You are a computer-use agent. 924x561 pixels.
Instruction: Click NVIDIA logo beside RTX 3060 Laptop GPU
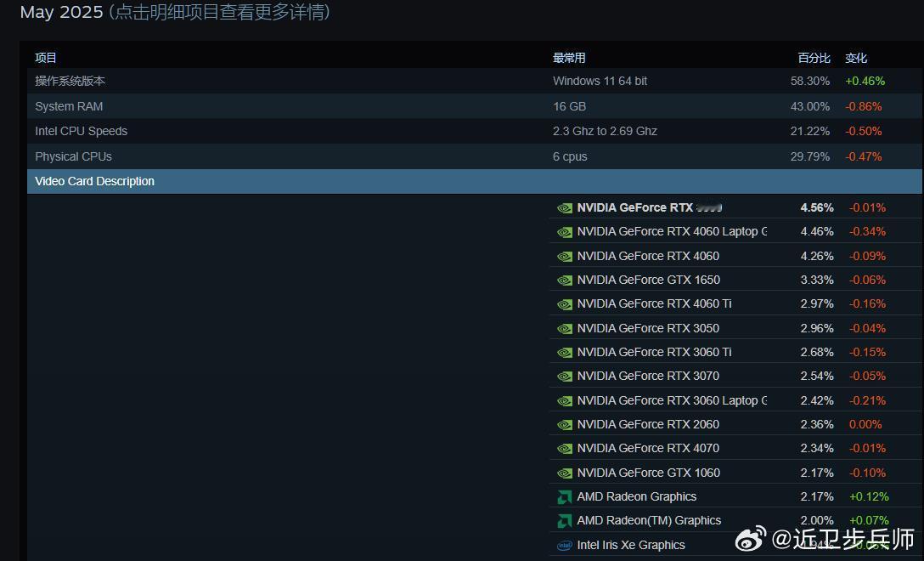[x=565, y=401]
